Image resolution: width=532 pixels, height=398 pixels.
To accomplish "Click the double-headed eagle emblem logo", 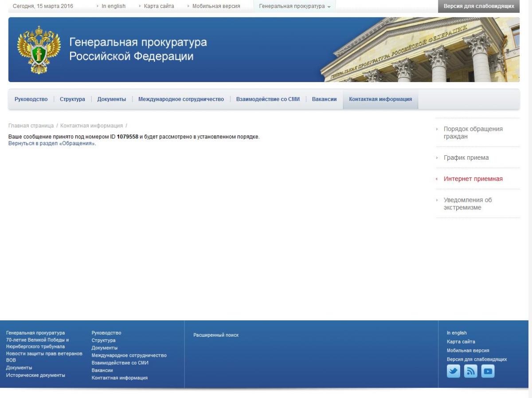I will pos(39,50).
